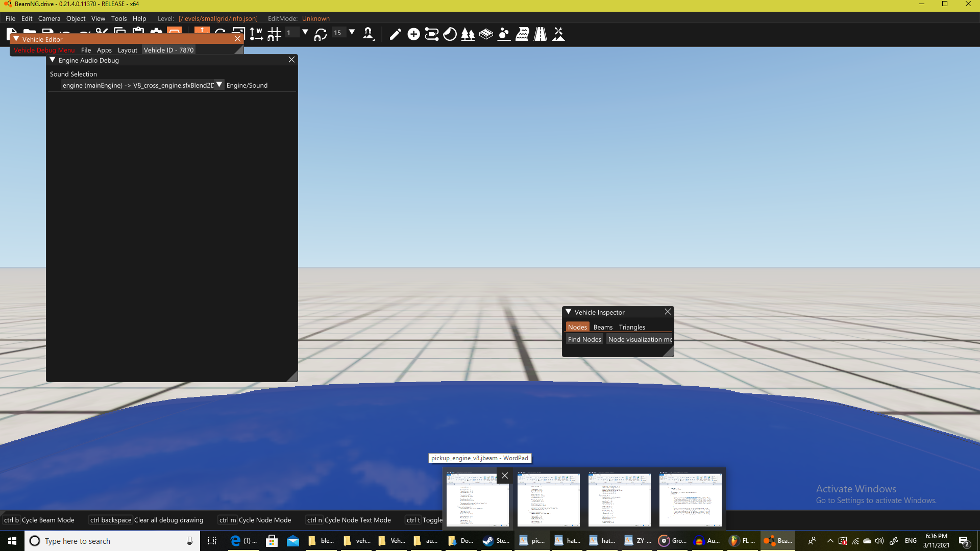The height and width of the screenshot is (551, 980).
Task: Click the Vehicle ID - 7870 button
Action: (168, 50)
